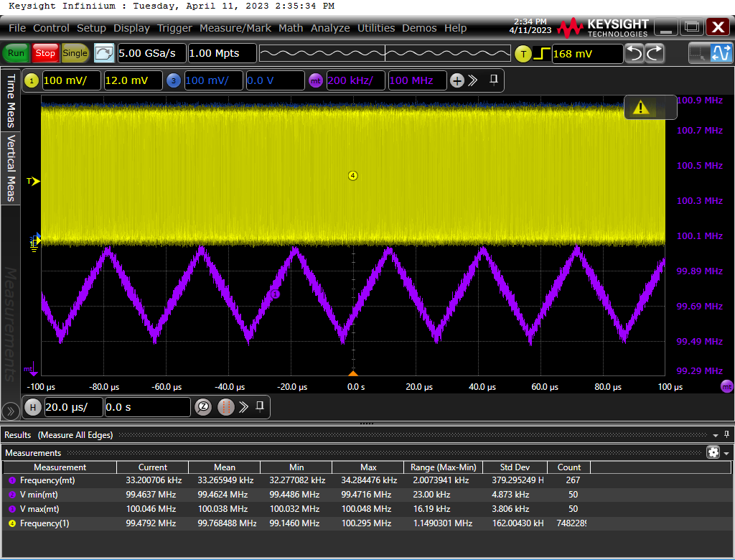The height and width of the screenshot is (560, 735).
Task: Open the measurements settings gear icon
Action: 713,452
